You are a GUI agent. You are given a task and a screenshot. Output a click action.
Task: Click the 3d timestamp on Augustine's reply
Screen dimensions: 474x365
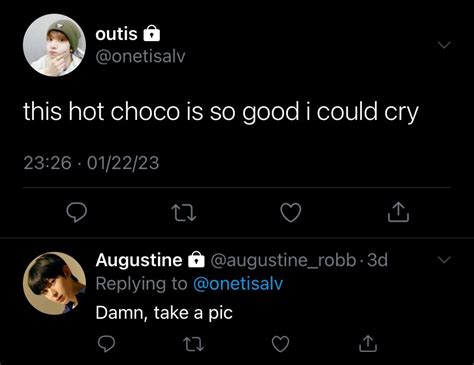point(377,260)
